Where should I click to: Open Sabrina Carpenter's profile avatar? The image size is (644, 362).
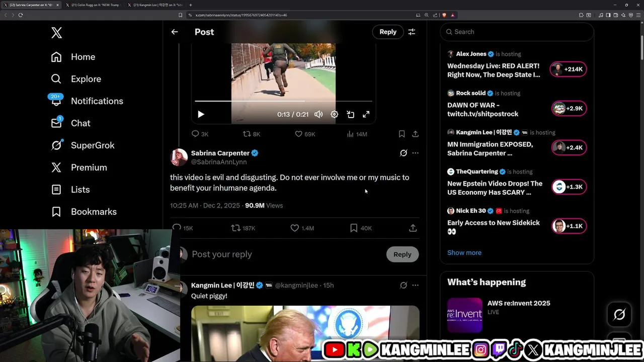tap(179, 157)
